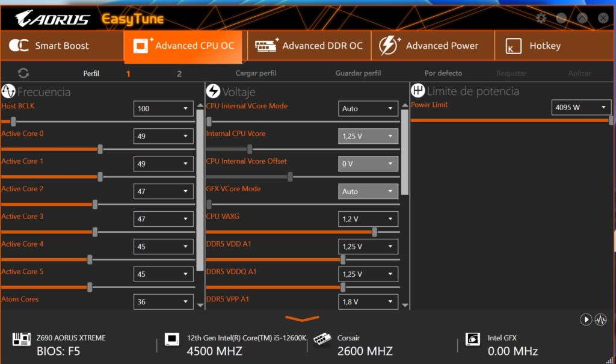Click the DDR5 VDD A1 slider handle
The height and width of the screenshot is (364, 616).
tap(343, 259)
